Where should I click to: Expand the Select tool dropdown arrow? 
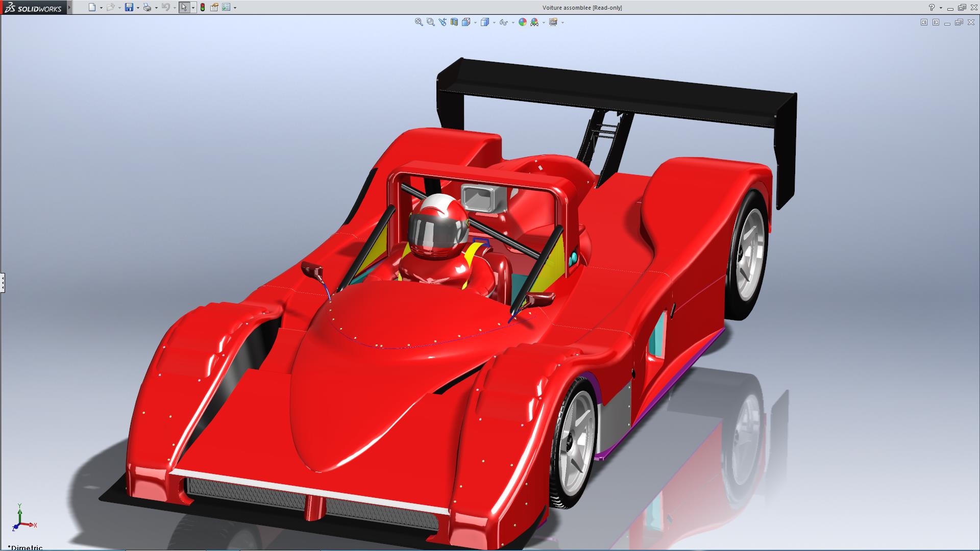[x=193, y=8]
